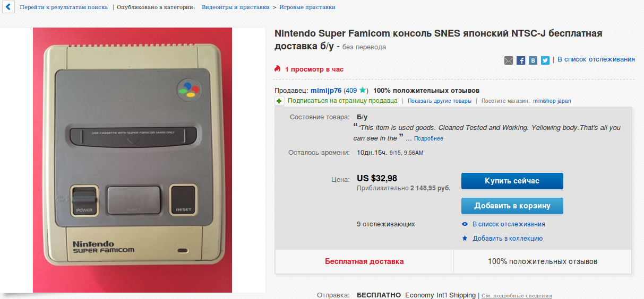
Task: Share listing via email envelope icon
Action: tap(509, 60)
